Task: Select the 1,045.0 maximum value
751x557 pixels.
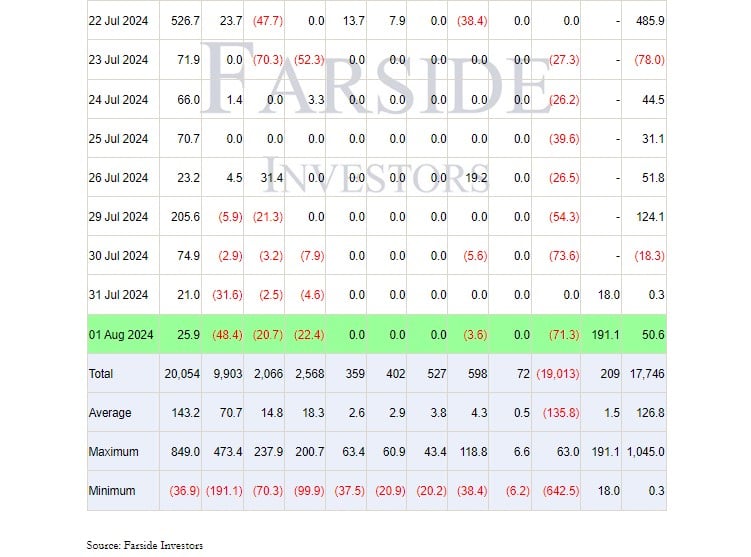Action: click(x=644, y=452)
